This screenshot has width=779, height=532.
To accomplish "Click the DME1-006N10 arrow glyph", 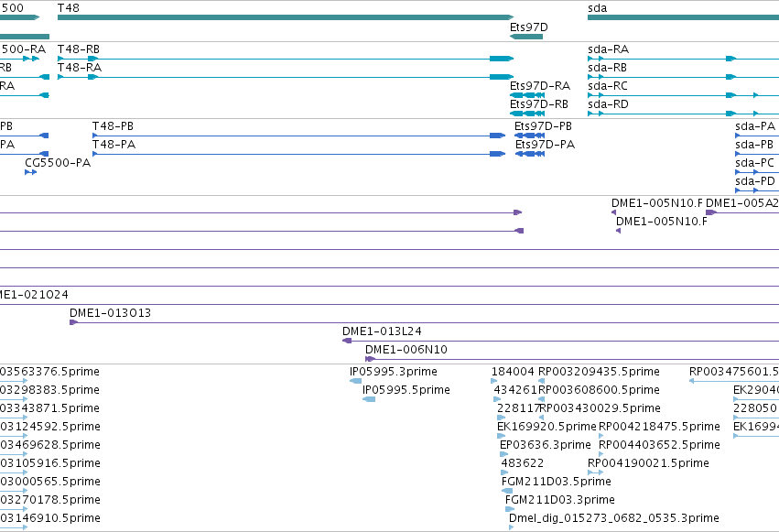I will [x=370, y=359].
